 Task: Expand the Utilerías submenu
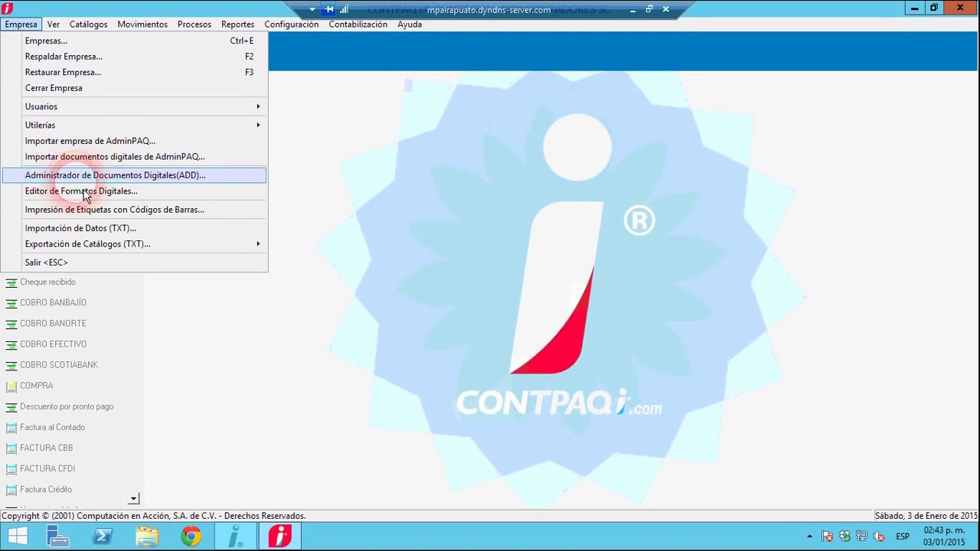134,125
